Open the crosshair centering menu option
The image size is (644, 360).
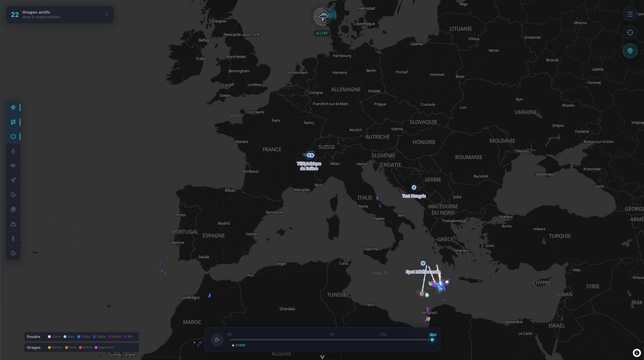pos(630,33)
